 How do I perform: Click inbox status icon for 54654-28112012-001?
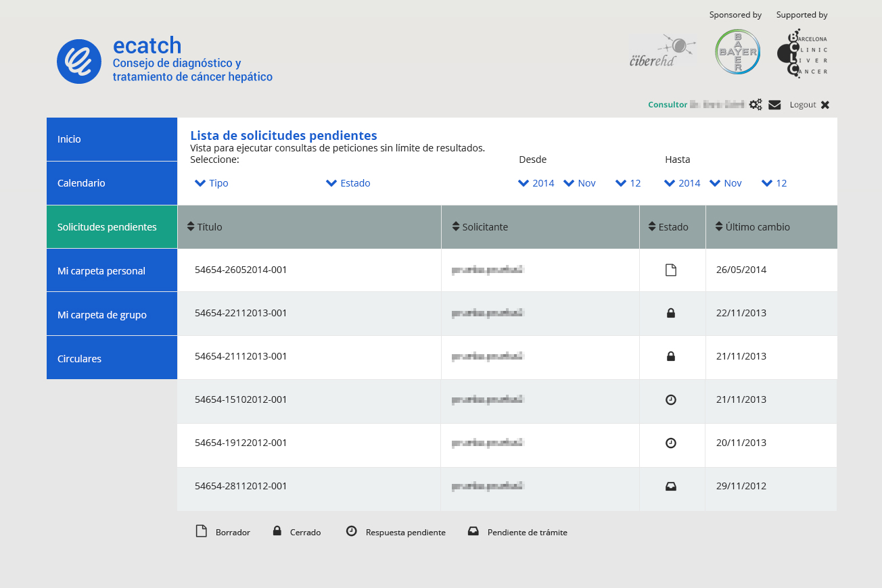(671, 487)
